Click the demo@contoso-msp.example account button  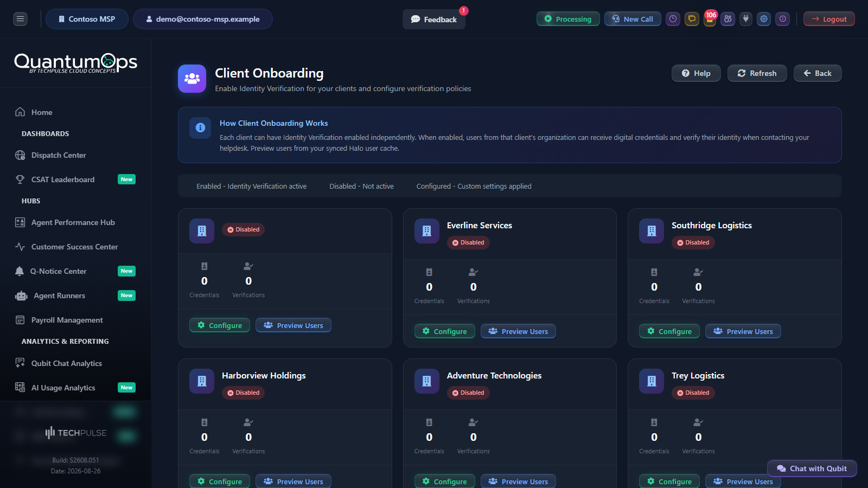coord(203,19)
